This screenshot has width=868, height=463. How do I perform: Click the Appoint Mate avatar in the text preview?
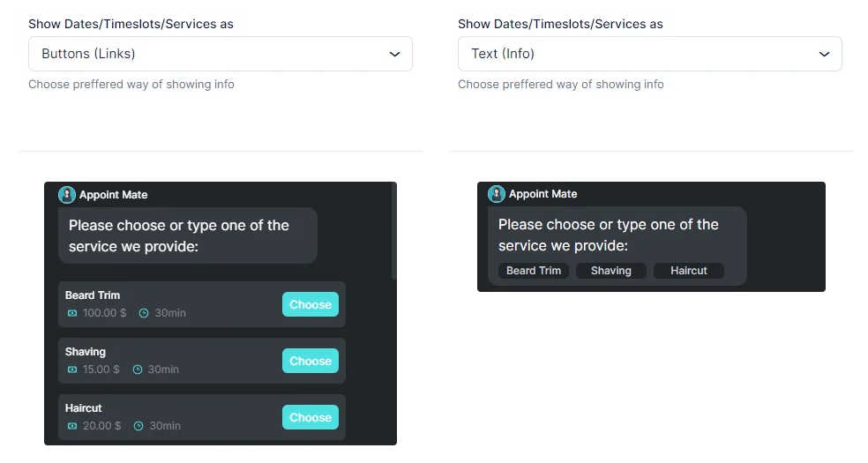(x=497, y=194)
